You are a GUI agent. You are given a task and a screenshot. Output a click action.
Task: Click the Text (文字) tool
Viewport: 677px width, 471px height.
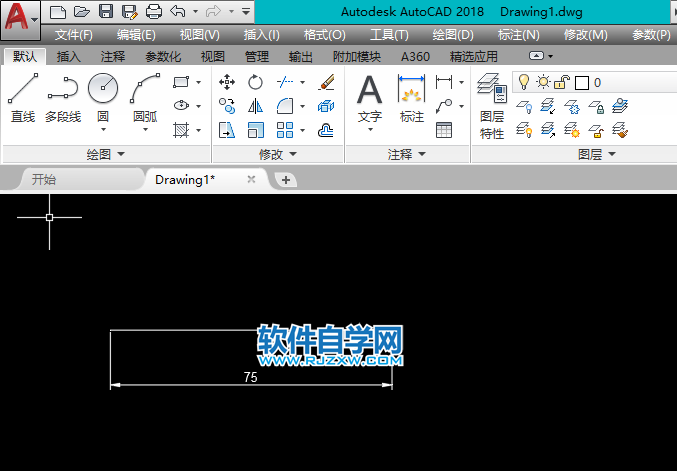tap(370, 98)
